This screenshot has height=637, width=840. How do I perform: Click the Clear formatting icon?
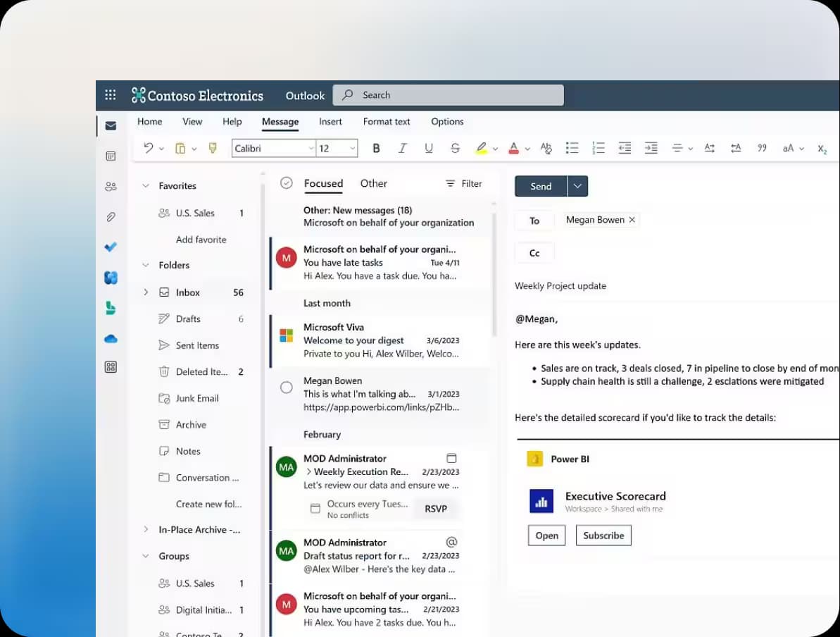click(546, 148)
